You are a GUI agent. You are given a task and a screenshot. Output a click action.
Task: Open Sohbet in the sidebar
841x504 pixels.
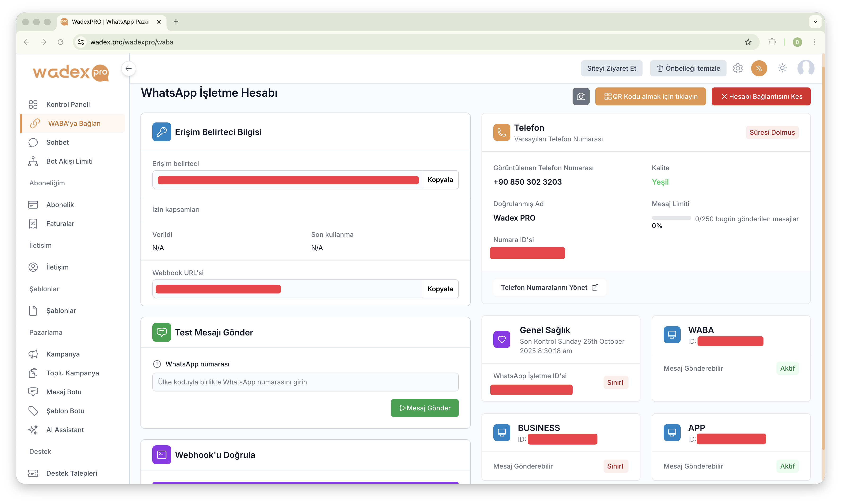coord(57,142)
